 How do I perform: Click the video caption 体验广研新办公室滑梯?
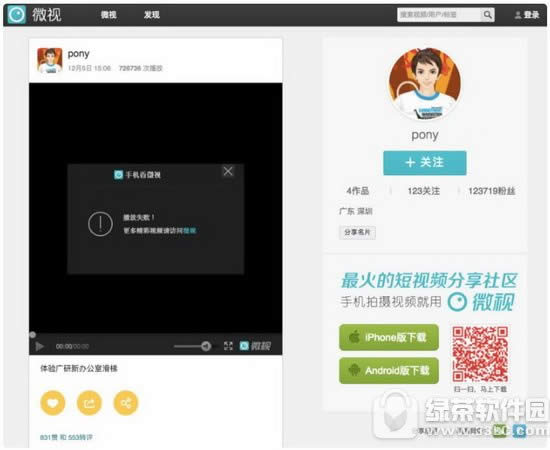pyautogui.click(x=79, y=368)
